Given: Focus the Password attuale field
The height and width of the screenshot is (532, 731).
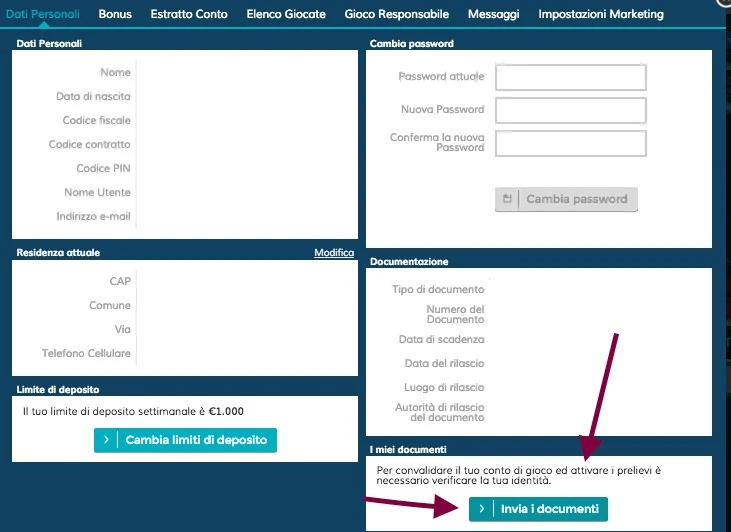Looking at the screenshot, I should 571,77.
